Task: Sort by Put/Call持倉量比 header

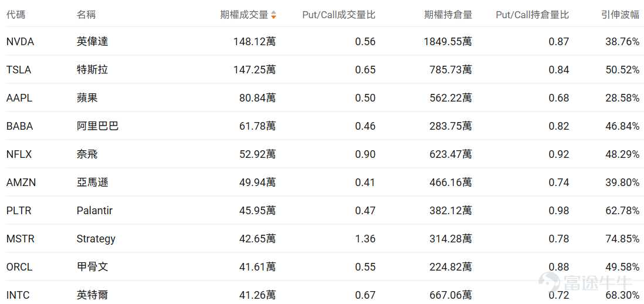Action: (533, 15)
